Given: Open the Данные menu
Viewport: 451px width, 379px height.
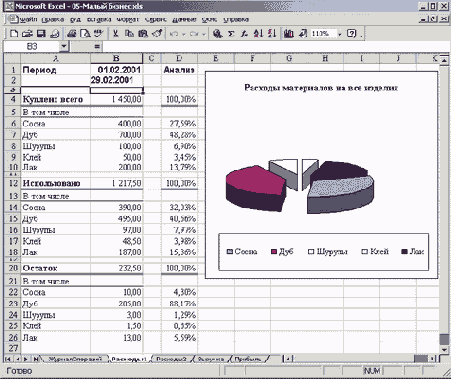Looking at the screenshot, I should [184, 19].
